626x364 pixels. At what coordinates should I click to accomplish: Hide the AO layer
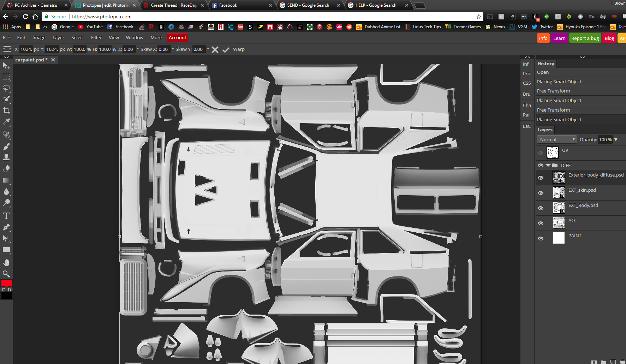(541, 223)
